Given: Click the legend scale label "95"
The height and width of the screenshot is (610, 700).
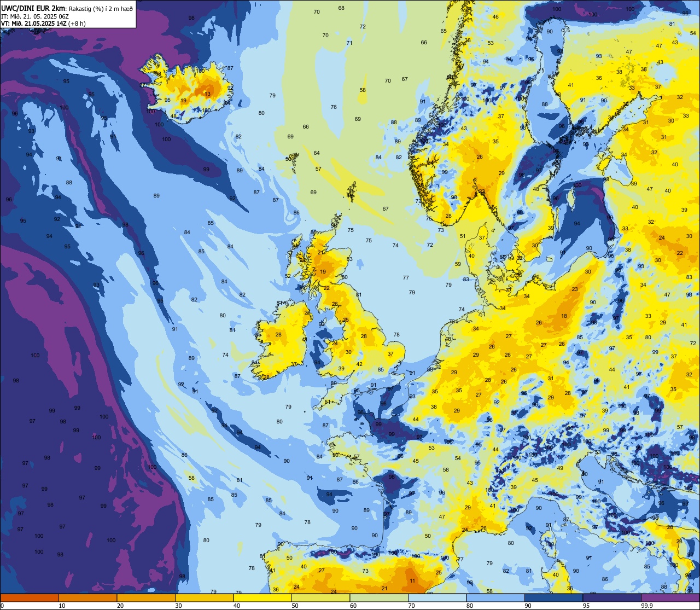Looking at the screenshot, I should (x=586, y=606).
